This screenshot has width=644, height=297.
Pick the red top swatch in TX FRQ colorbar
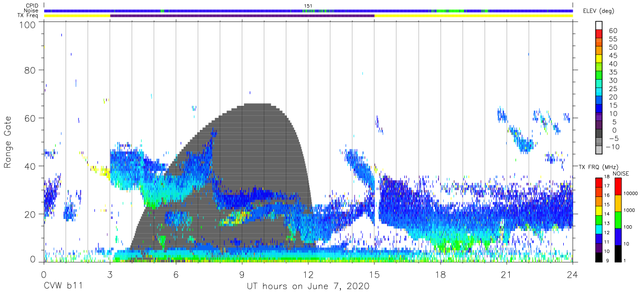(x=599, y=183)
